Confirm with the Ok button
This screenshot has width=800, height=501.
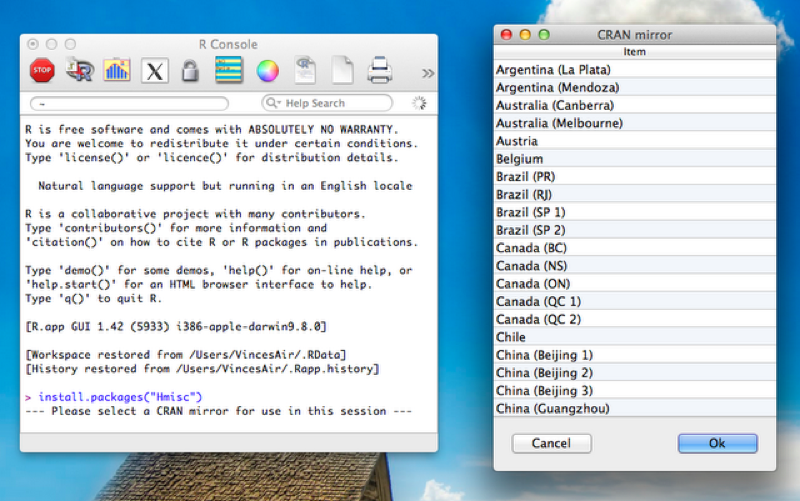coord(717,443)
